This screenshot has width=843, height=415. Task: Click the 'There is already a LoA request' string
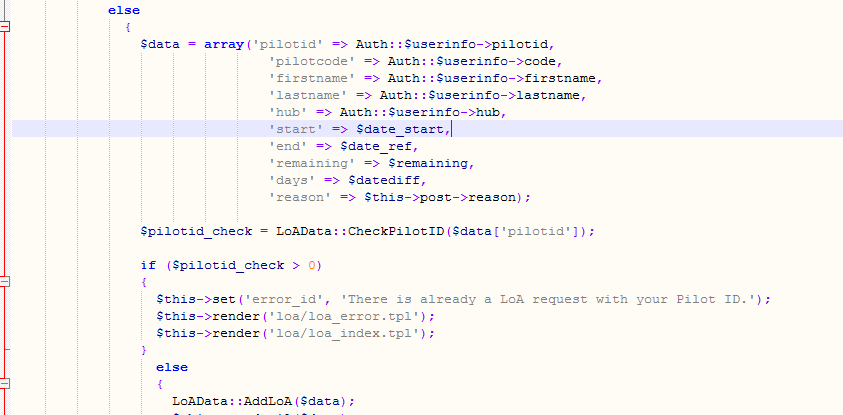(x=548, y=299)
